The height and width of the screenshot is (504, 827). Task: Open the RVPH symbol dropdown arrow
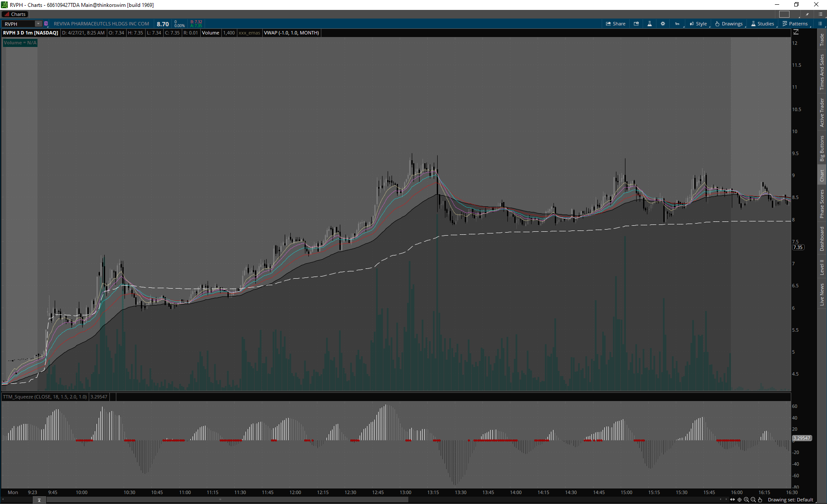38,24
